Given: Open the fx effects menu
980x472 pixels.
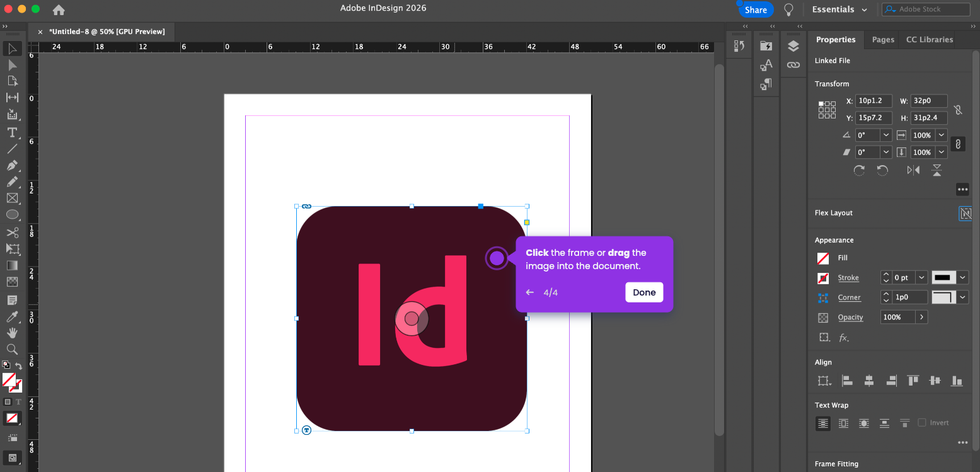Looking at the screenshot, I should pos(844,338).
